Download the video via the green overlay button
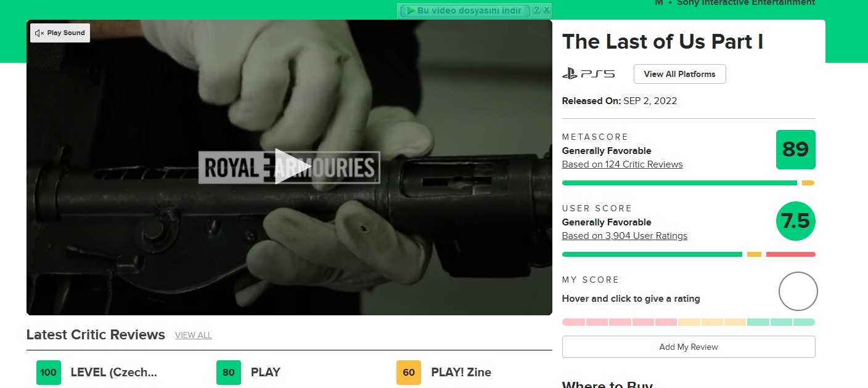Image resolution: width=868 pixels, height=388 pixels. click(x=465, y=10)
